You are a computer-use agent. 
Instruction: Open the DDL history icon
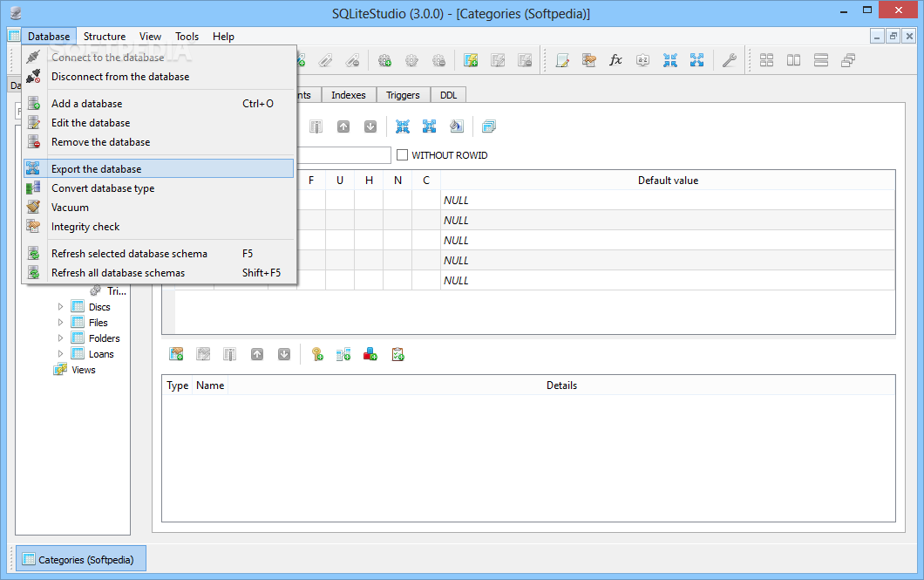pyautogui.click(x=588, y=60)
